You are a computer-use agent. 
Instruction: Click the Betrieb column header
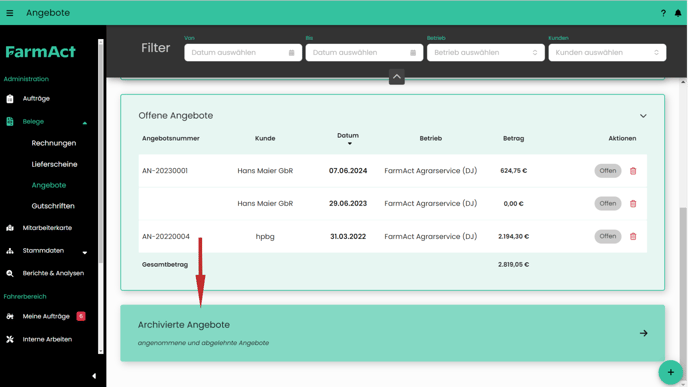point(430,138)
